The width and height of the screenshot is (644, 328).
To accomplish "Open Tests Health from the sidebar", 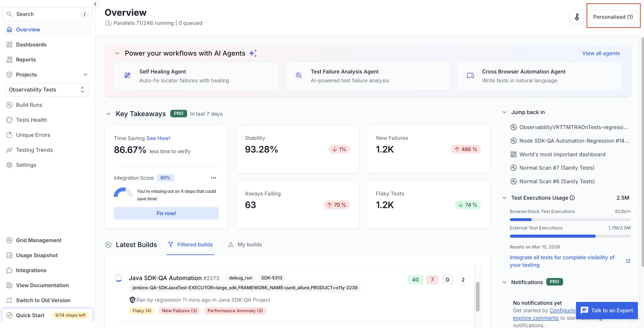I will point(31,120).
